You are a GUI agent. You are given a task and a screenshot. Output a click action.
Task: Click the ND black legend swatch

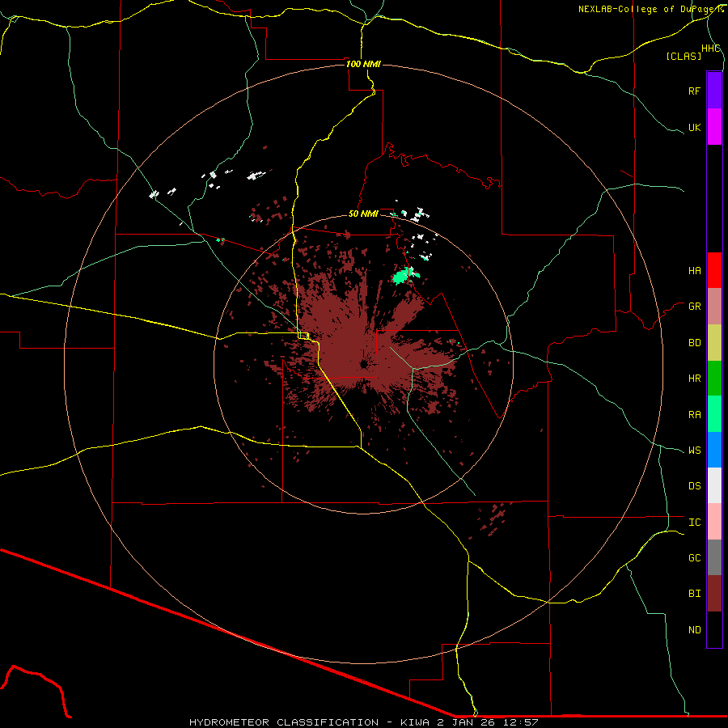pyautogui.click(x=714, y=629)
